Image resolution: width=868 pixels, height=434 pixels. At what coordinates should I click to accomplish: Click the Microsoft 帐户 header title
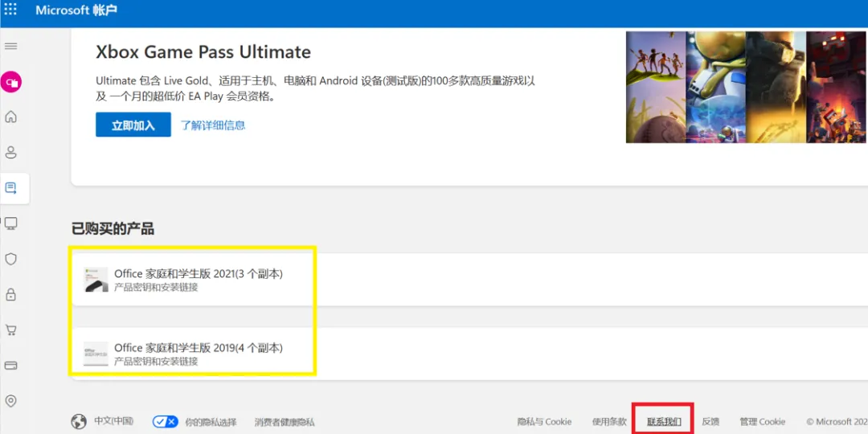(76, 10)
